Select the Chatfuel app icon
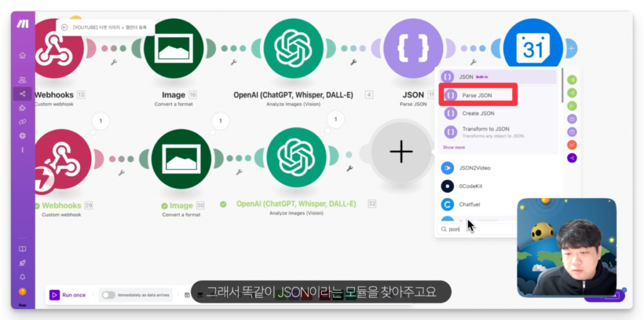The height and width of the screenshot is (320, 644). [x=447, y=204]
